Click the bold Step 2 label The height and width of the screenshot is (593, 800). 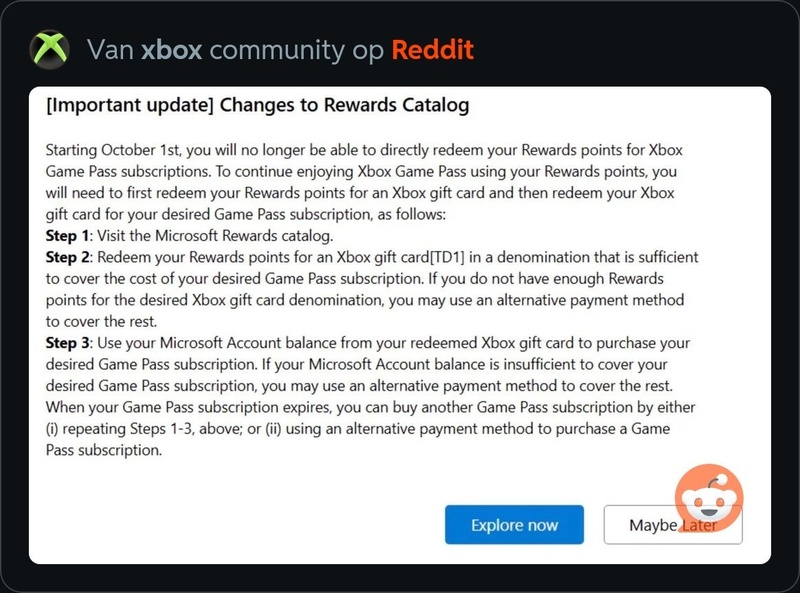click(x=69, y=257)
